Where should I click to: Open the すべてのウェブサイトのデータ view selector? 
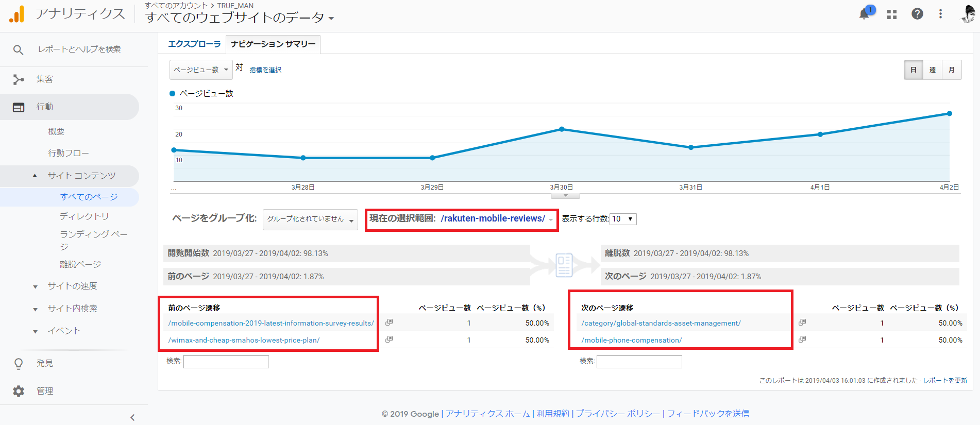click(240, 18)
